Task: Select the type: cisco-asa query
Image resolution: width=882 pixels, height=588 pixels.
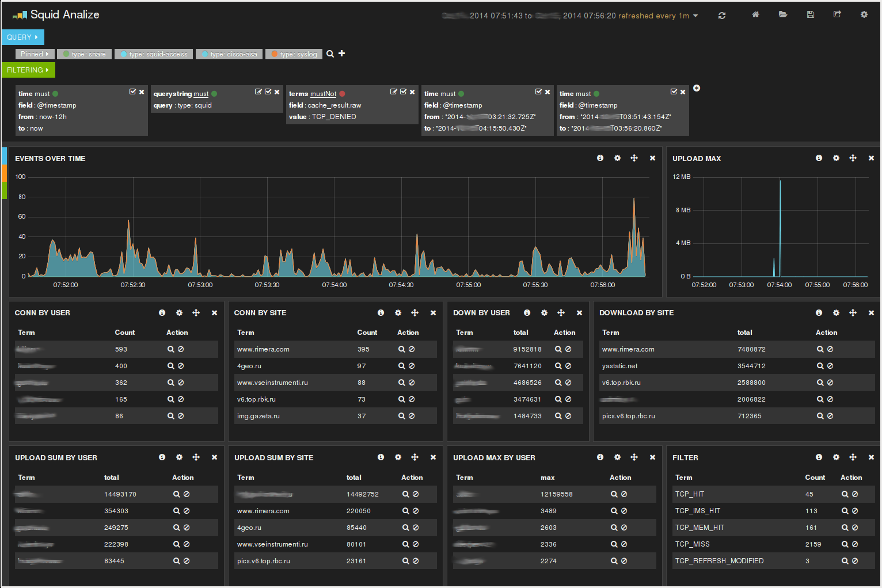Action: pyautogui.click(x=229, y=54)
